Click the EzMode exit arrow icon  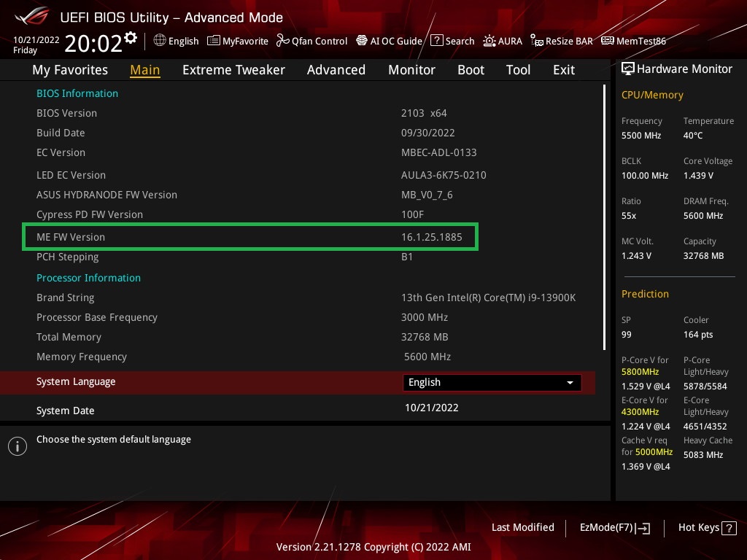643,528
